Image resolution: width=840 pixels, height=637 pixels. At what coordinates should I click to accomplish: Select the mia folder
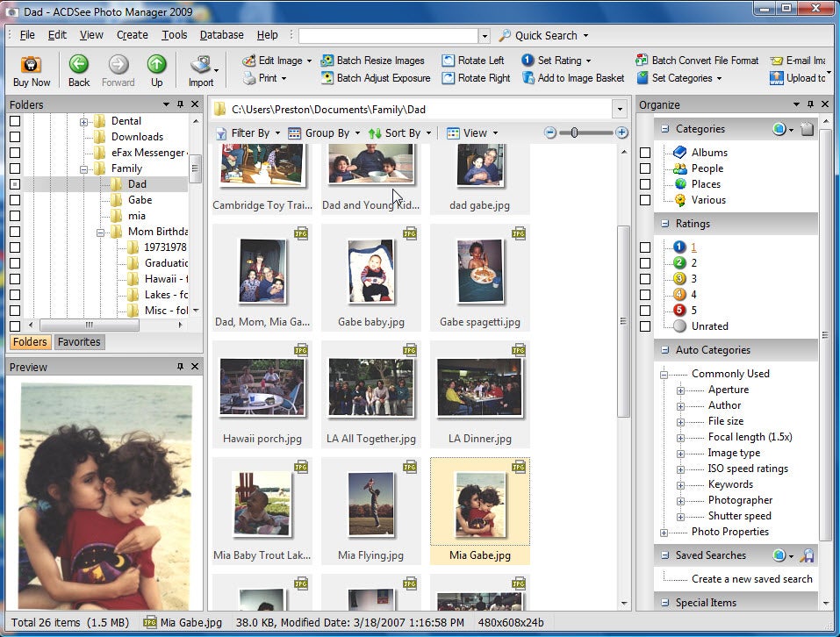click(137, 216)
